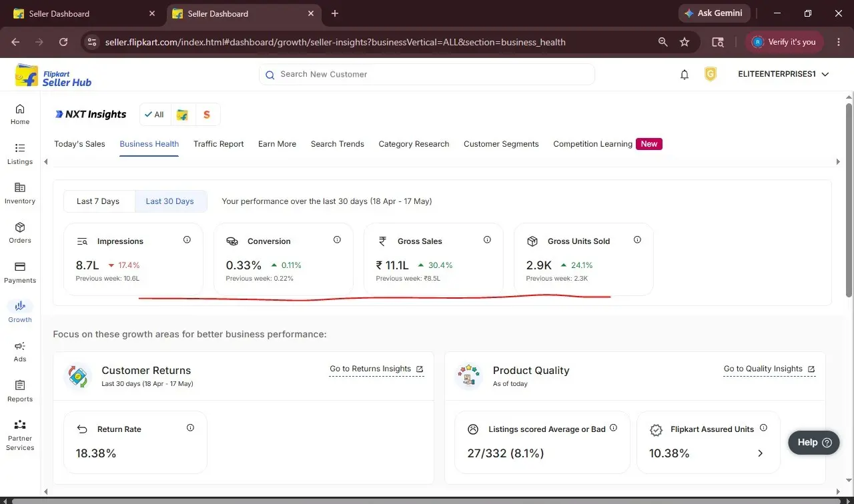Show info for Listings scored Average or Bad
The width and height of the screenshot is (854, 504).
pyautogui.click(x=613, y=428)
